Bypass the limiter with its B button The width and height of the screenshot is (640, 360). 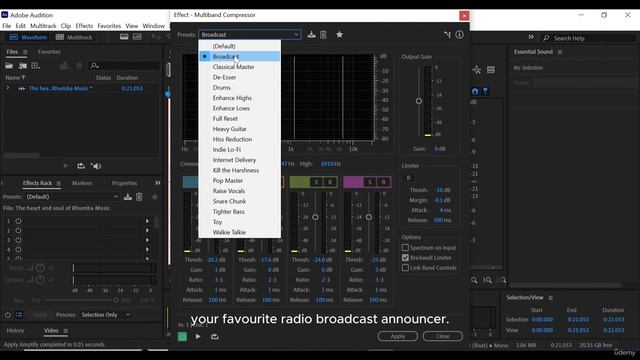408,178
